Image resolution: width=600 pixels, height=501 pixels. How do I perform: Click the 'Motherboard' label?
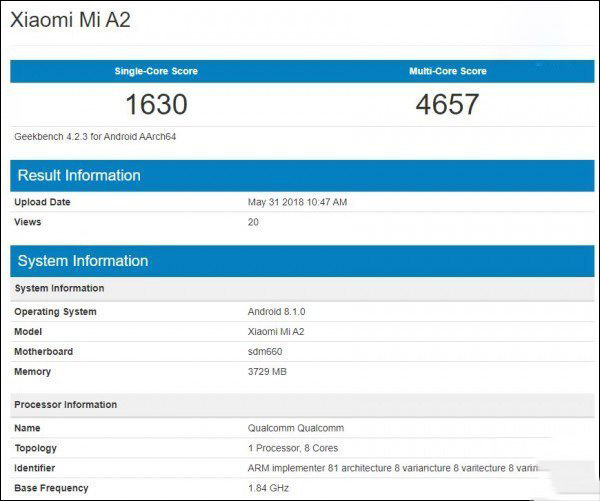43,352
